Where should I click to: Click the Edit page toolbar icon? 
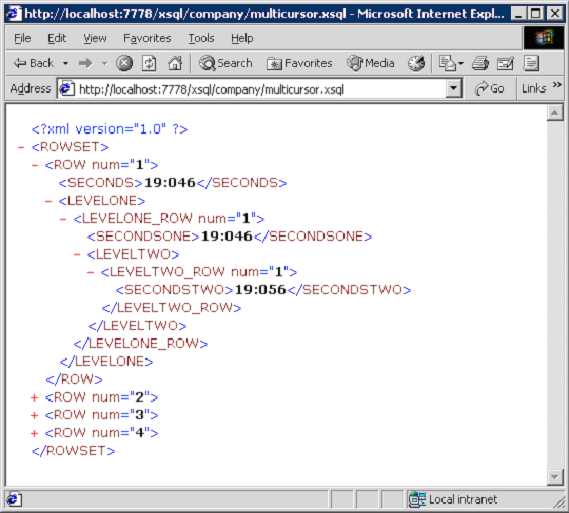coord(505,64)
